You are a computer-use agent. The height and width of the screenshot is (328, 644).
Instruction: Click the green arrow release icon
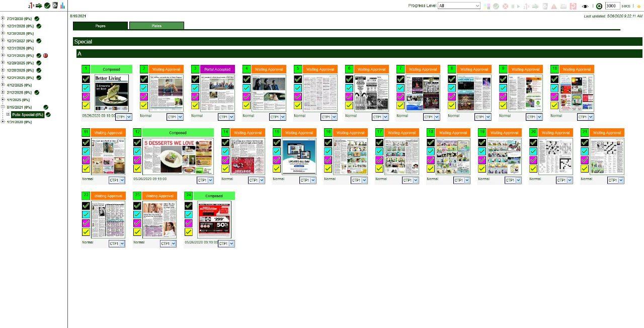(39, 6)
